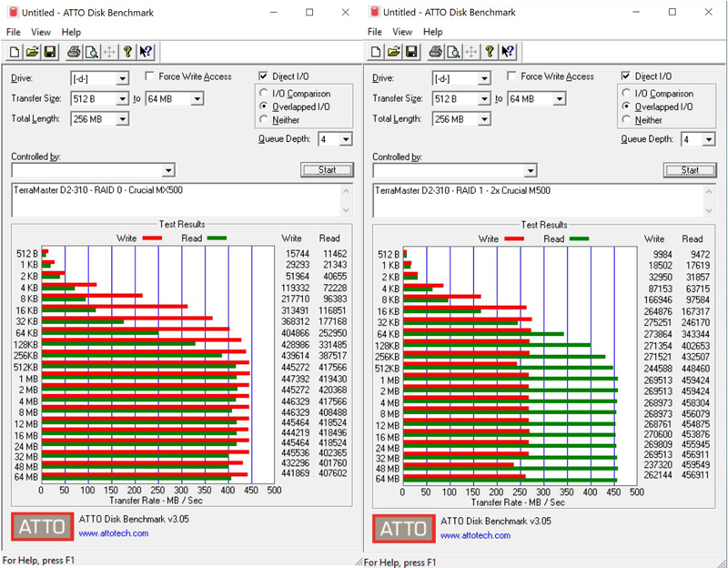Expand Drive selector in right window
The height and width of the screenshot is (568, 728).
484,78
